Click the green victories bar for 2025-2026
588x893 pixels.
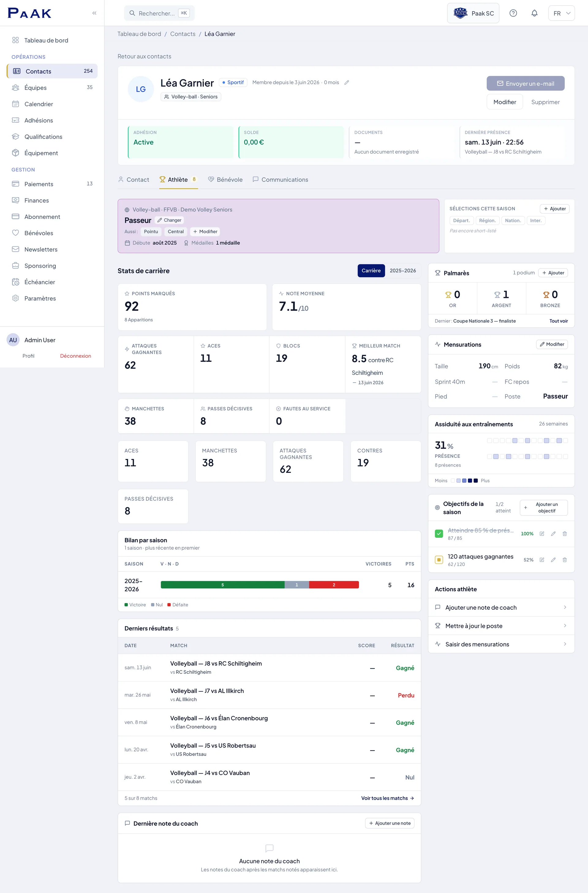tap(223, 585)
